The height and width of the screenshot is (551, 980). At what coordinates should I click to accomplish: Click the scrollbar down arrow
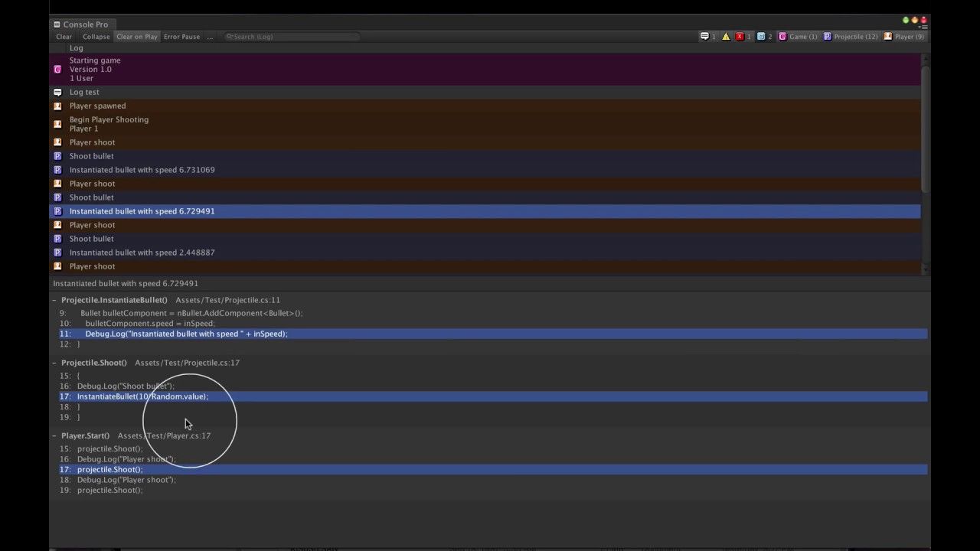point(926,269)
